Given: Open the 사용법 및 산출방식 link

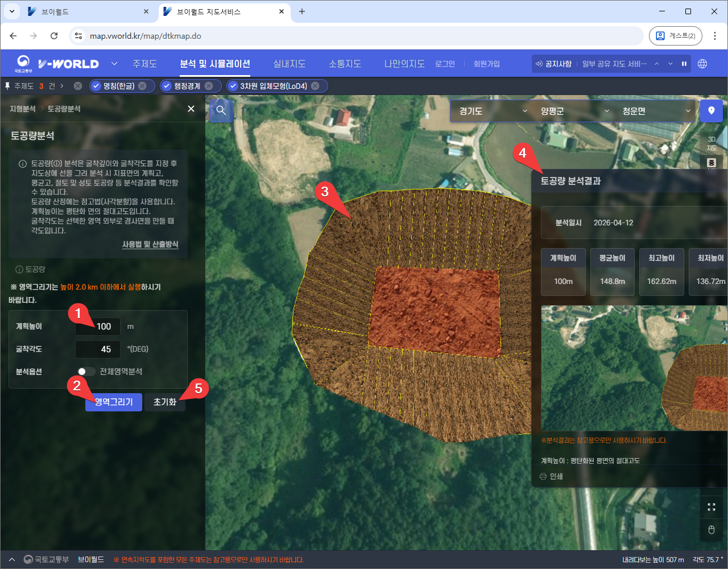Looking at the screenshot, I should click(x=150, y=244).
